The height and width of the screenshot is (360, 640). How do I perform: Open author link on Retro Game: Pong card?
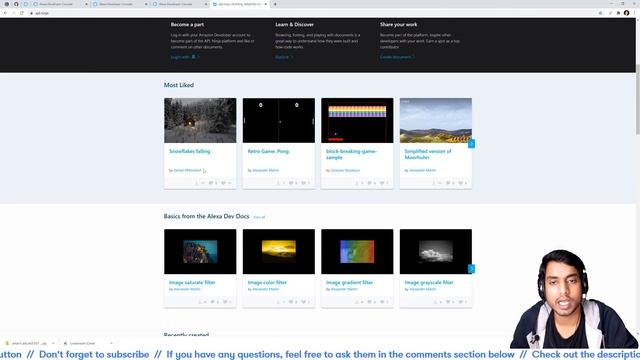[265, 170]
